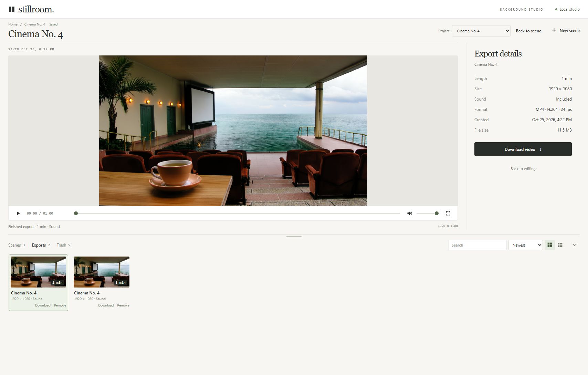Image resolution: width=588 pixels, height=375 pixels.
Task: Click the Local studio status indicator
Action: point(567,9)
